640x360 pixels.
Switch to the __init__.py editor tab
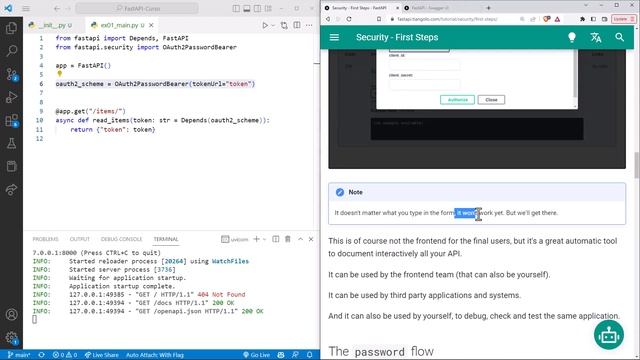pos(51,25)
